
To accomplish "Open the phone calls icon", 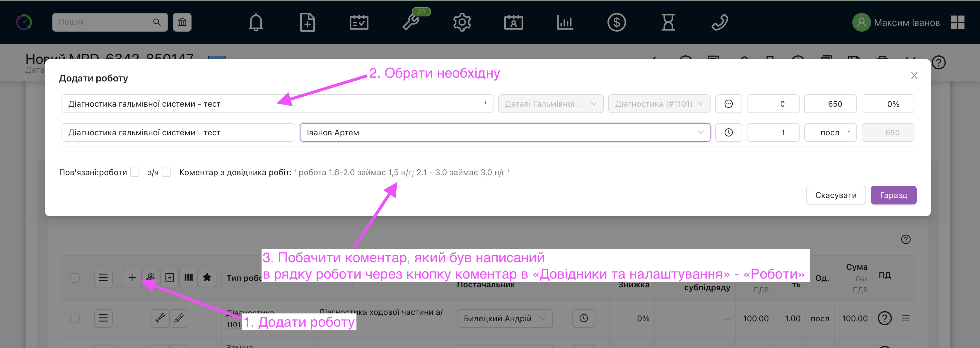I will 719,23.
